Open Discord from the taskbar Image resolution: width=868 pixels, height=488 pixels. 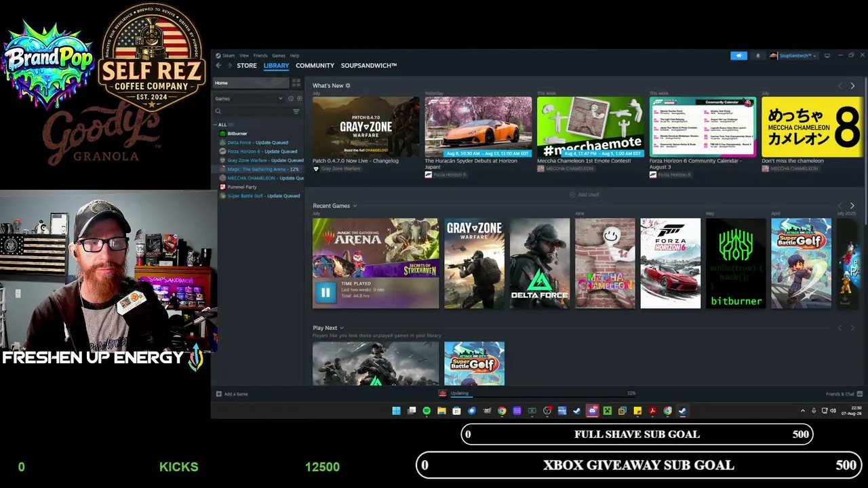592,411
